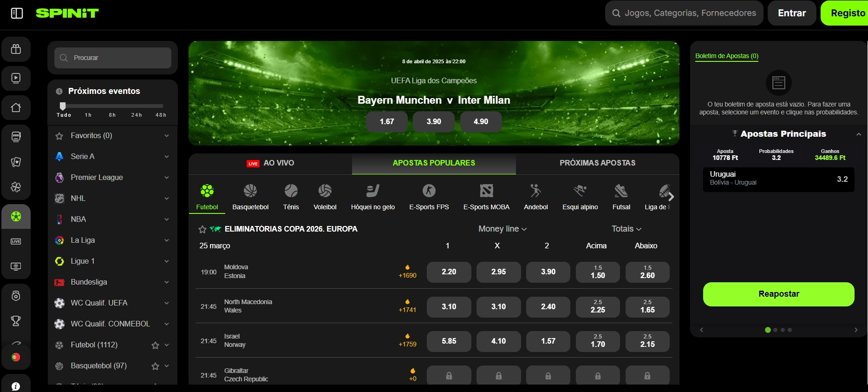Open the gift promotions icon in left sidebar
The height and width of the screenshot is (392, 868).
(16, 49)
